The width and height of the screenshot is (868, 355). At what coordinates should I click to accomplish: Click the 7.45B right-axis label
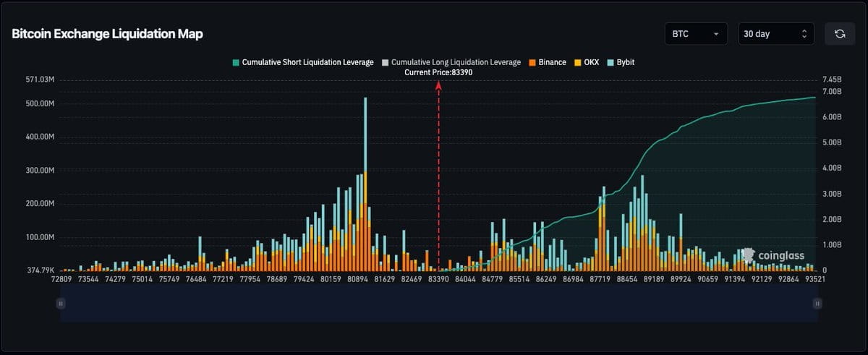coord(832,79)
